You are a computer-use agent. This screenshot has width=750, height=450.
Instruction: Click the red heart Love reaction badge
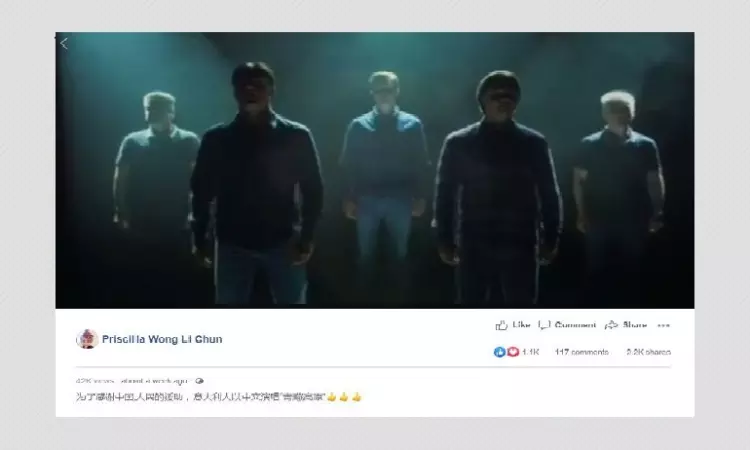click(513, 352)
